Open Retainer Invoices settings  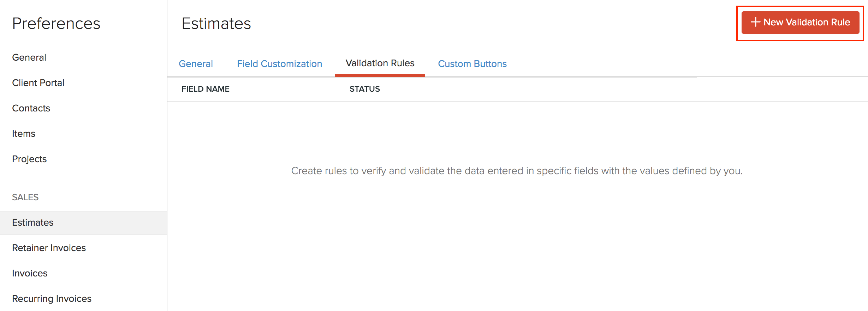coord(49,248)
